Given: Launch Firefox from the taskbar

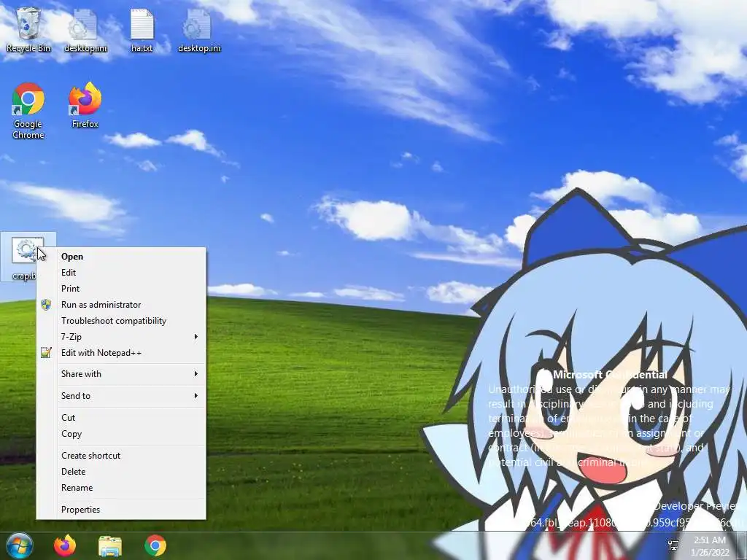Looking at the screenshot, I should (65, 545).
